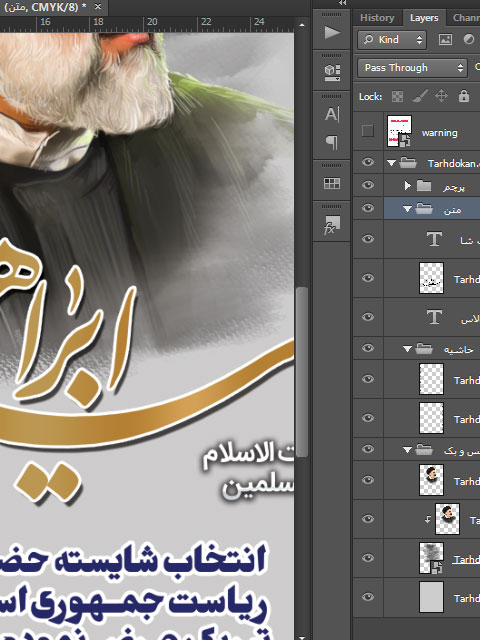
Task: Select the Tarhdokan group name
Action: [453, 164]
